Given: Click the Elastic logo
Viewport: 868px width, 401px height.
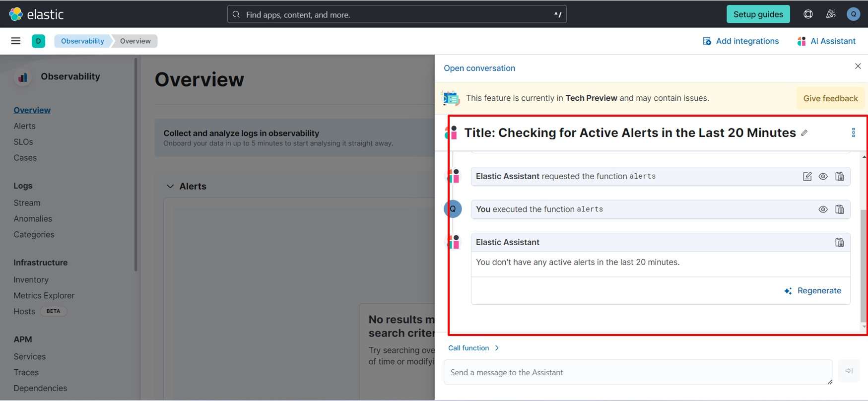Looking at the screenshot, I should pos(36,14).
